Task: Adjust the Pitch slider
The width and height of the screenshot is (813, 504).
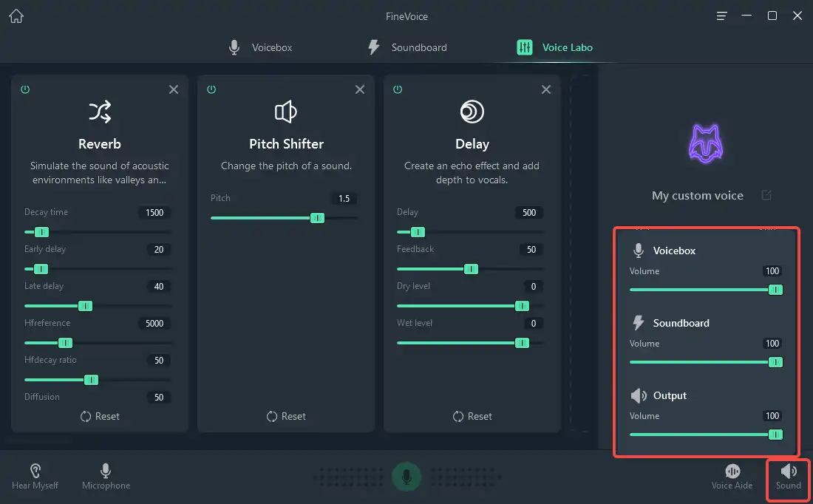Action: point(284,218)
